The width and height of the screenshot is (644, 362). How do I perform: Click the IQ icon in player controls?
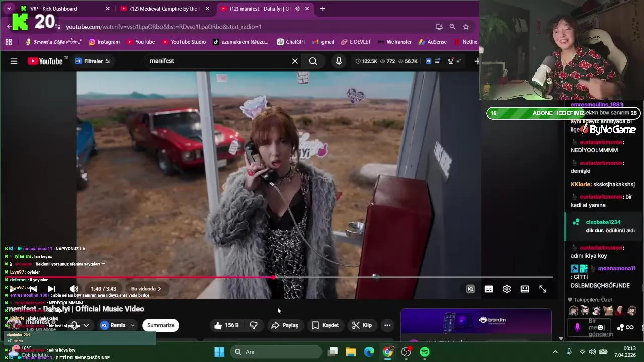tap(470, 289)
